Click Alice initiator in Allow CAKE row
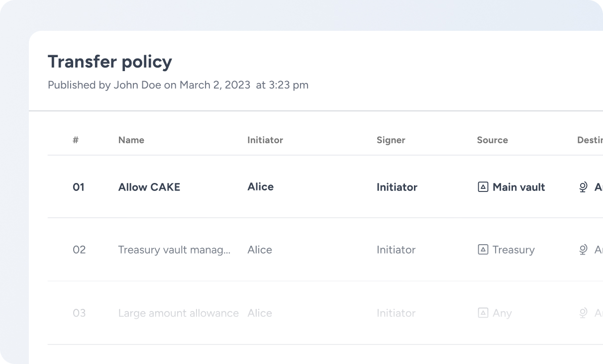The image size is (603, 364). [261, 186]
